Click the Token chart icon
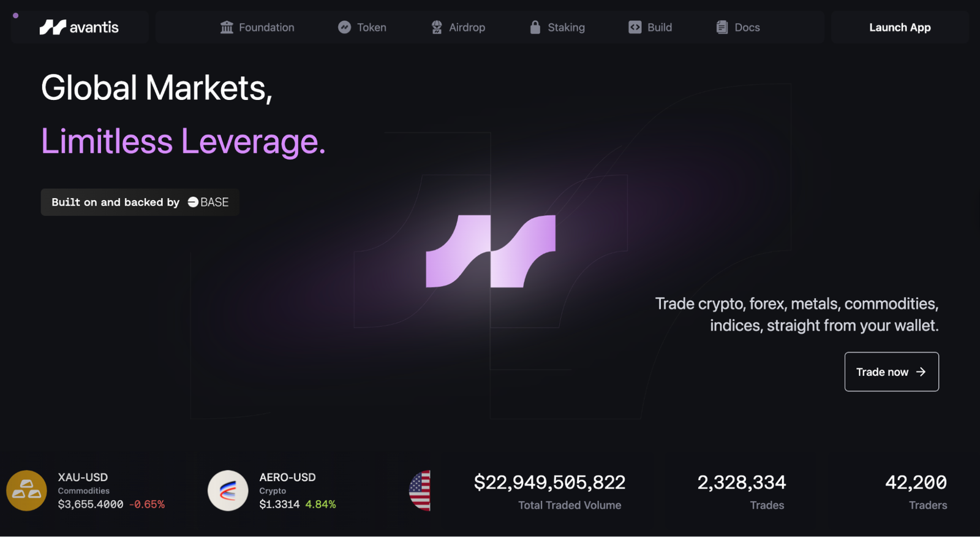Image resolution: width=980 pixels, height=537 pixels. pyautogui.click(x=344, y=27)
